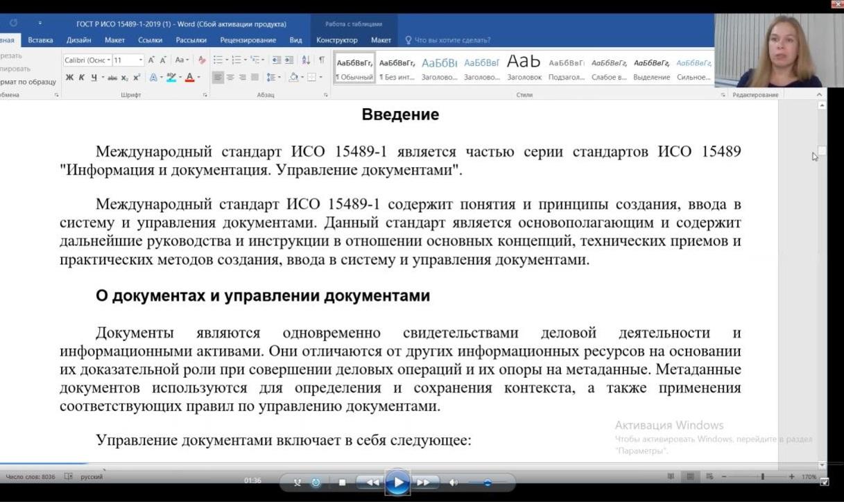
Task: Increase indent using the ribbon icon
Action: [289, 60]
